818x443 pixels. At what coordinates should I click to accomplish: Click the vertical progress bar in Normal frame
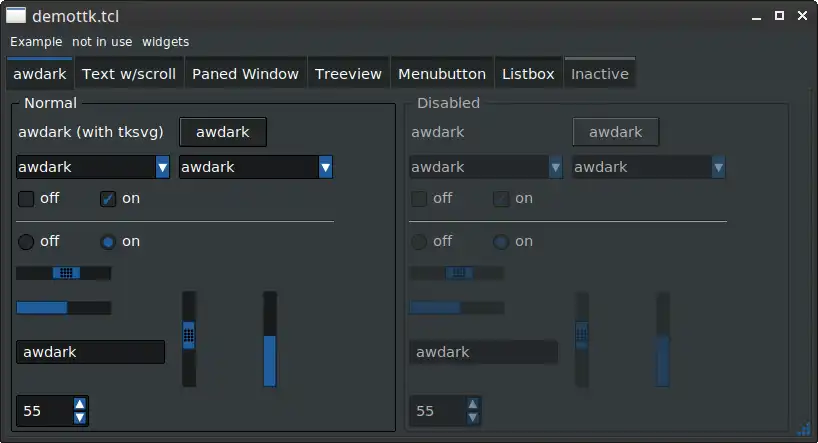point(270,339)
